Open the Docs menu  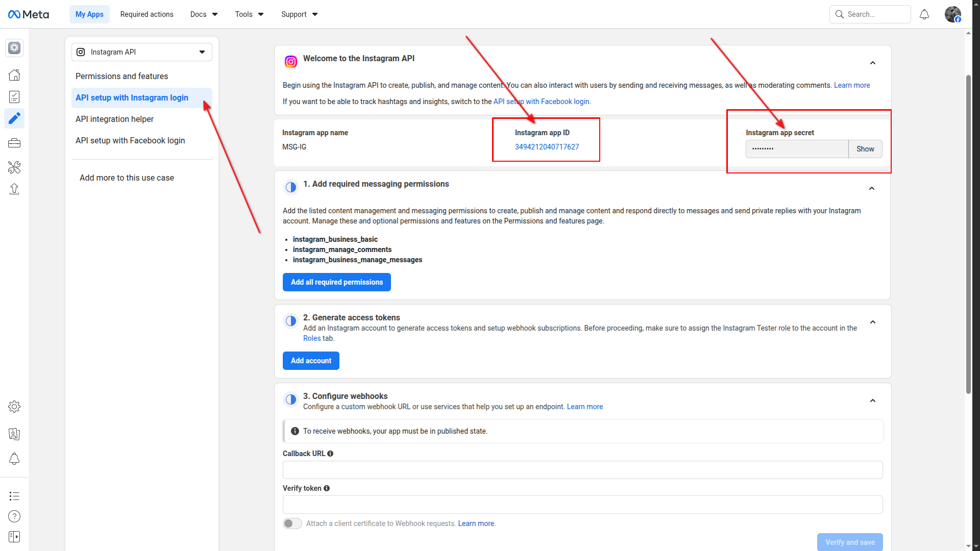click(203, 14)
